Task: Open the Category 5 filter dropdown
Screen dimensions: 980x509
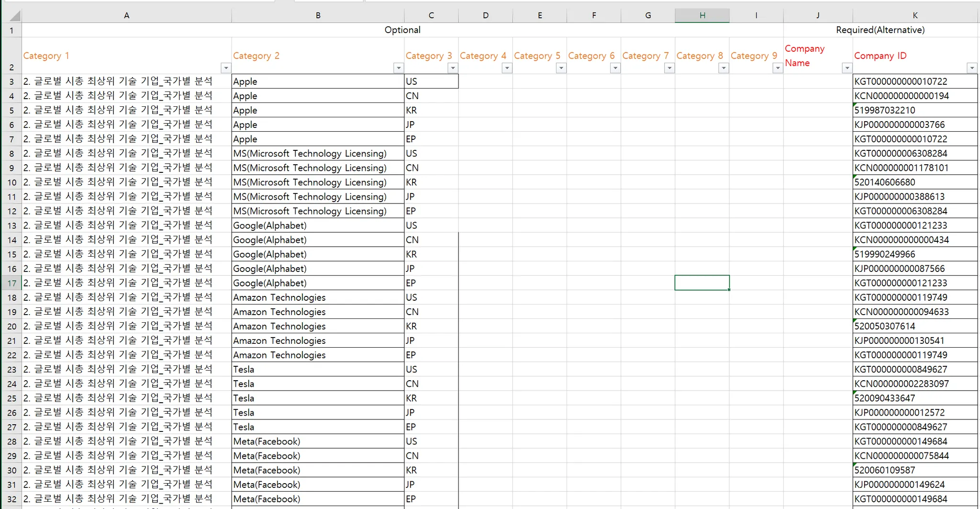Action: pyautogui.click(x=561, y=68)
